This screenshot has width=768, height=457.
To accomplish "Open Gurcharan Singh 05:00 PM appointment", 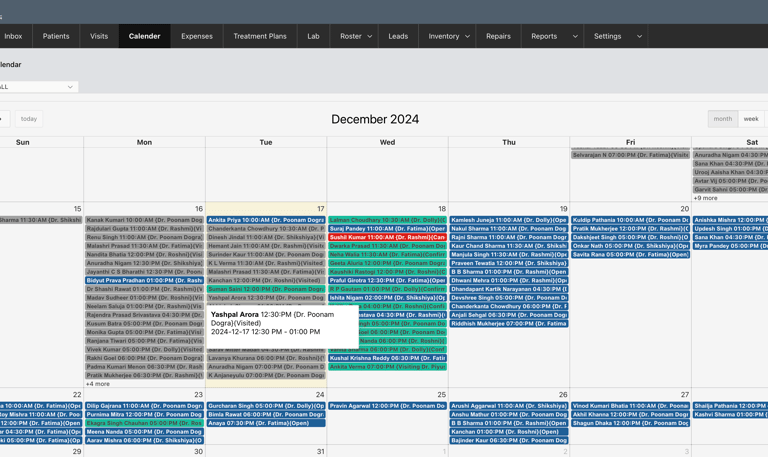I will pos(266,406).
